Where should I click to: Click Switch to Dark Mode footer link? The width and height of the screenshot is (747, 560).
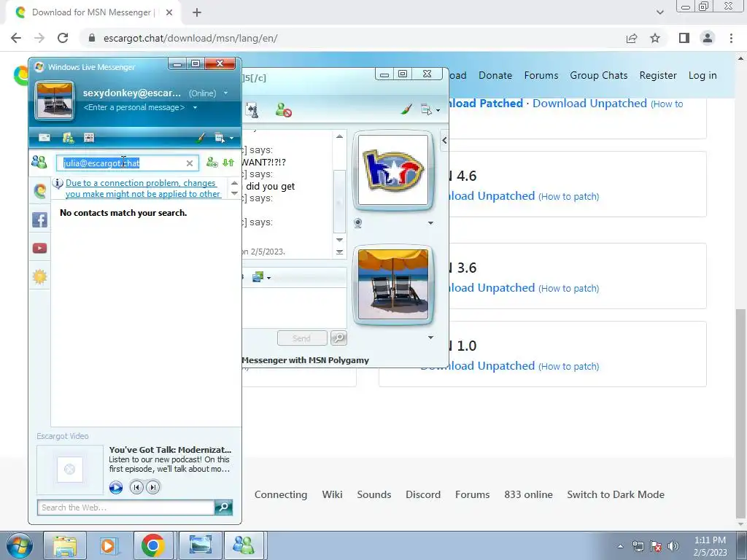pos(616,494)
